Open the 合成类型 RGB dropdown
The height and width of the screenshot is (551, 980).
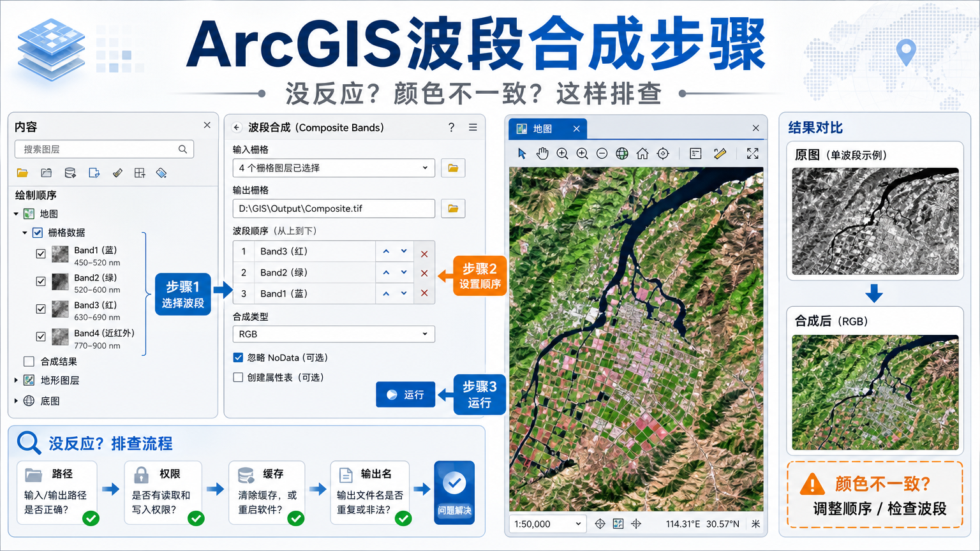[334, 334]
